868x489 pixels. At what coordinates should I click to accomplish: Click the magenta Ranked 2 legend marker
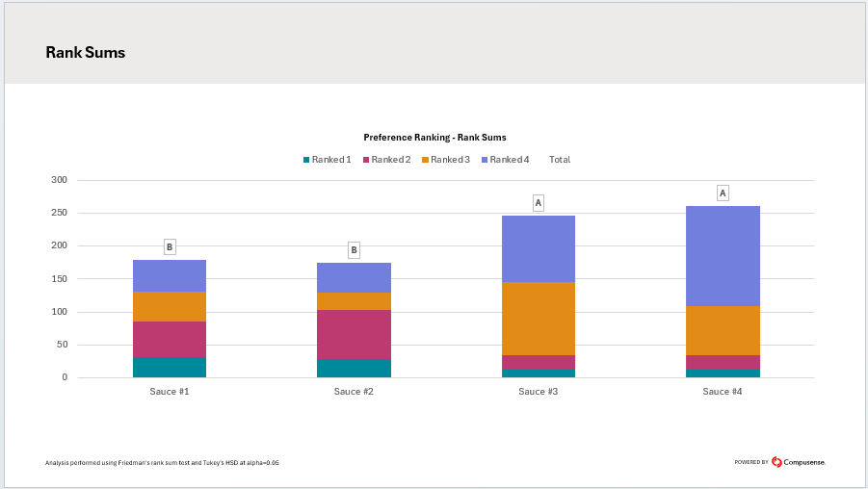[x=366, y=160]
